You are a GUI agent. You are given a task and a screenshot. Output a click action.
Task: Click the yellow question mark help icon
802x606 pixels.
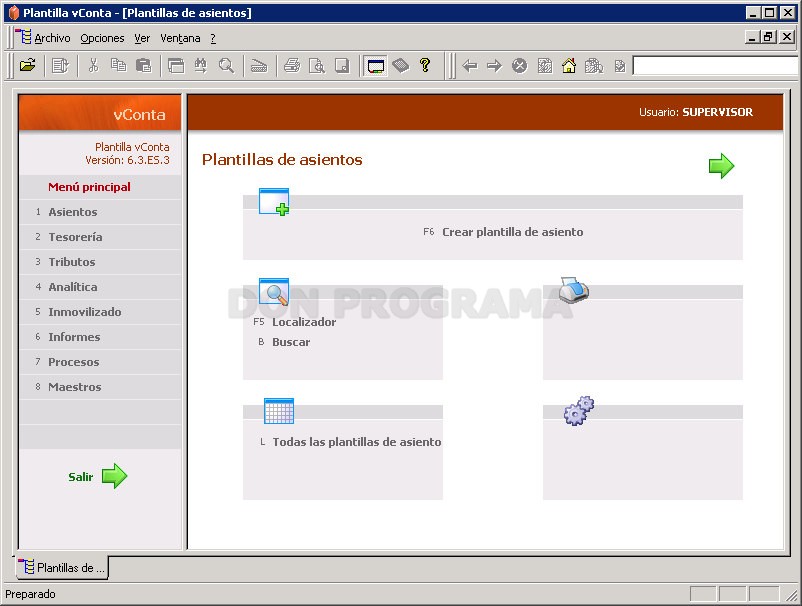click(425, 65)
